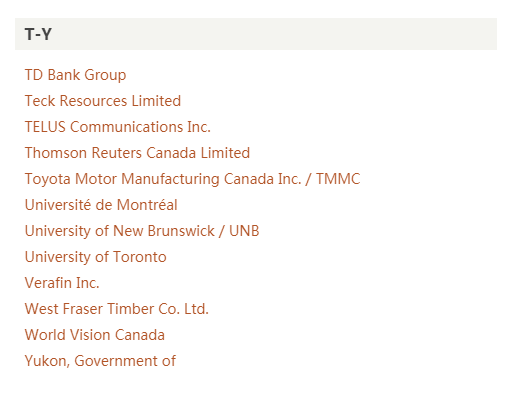Open the Verafin Inc. entry
Viewport: 514px width, 400px height.
pos(62,283)
